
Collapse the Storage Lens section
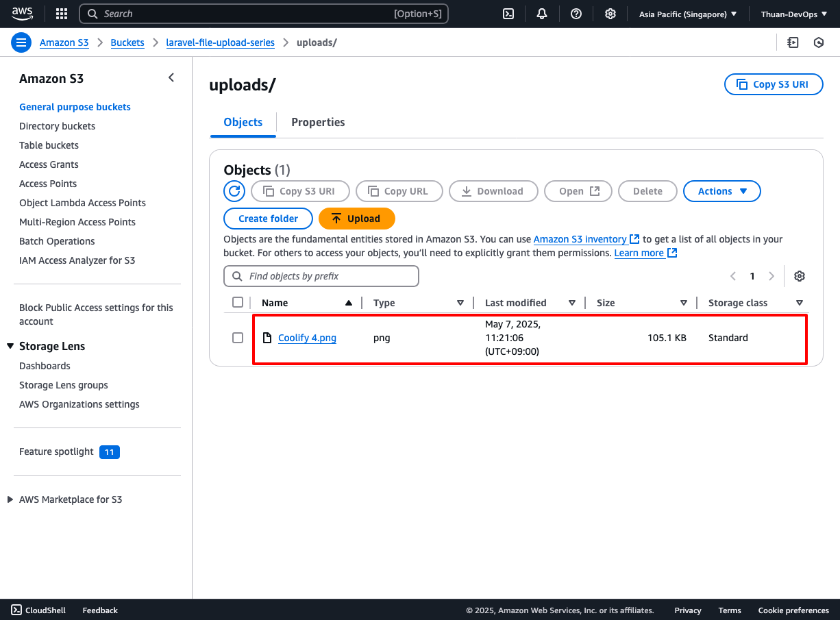tap(10, 346)
